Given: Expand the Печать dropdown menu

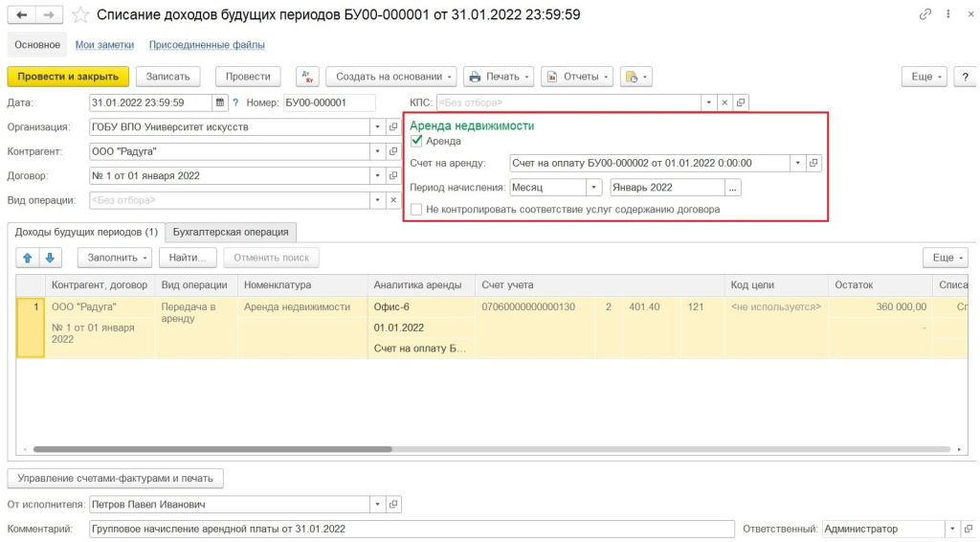Looking at the screenshot, I should coord(498,77).
